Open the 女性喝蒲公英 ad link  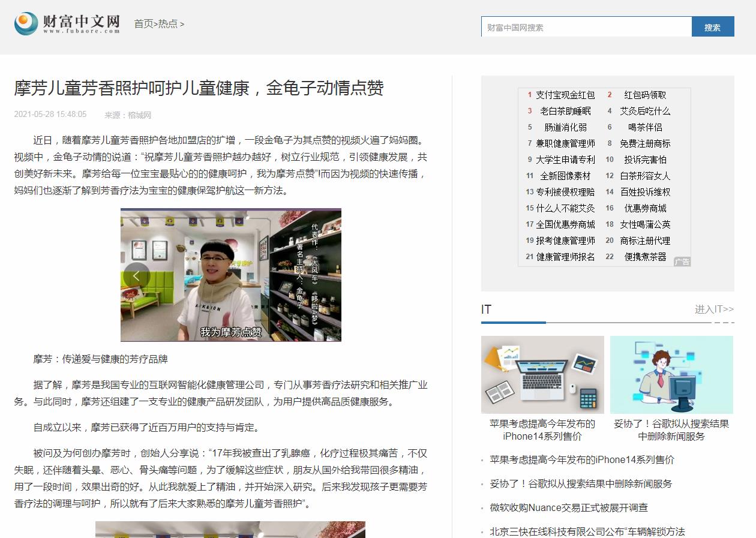(645, 224)
